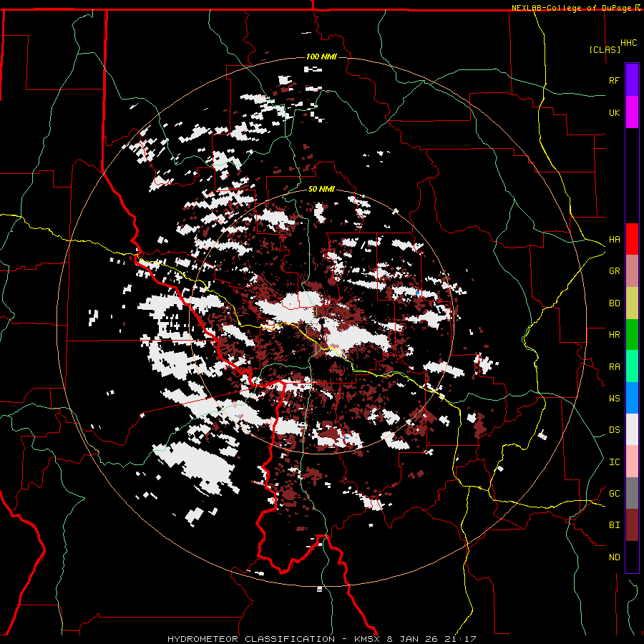Click the IC legend label
Image resolution: width=644 pixels, height=644 pixels.
pos(614,462)
